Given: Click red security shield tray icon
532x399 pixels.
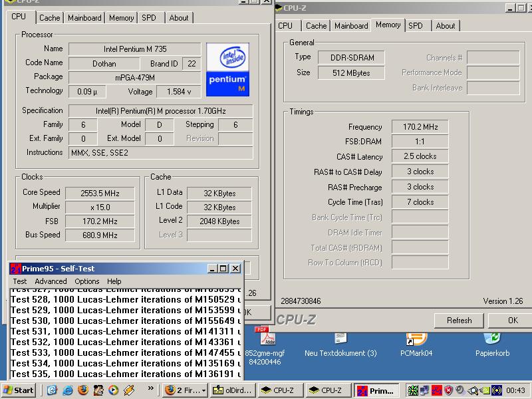Looking at the screenshot, I should coord(448,391).
